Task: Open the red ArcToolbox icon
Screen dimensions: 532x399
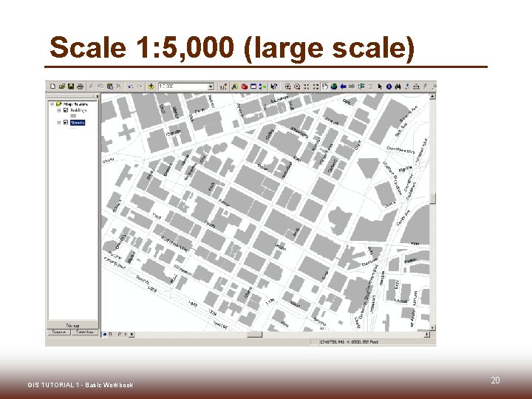Action: click(x=244, y=86)
